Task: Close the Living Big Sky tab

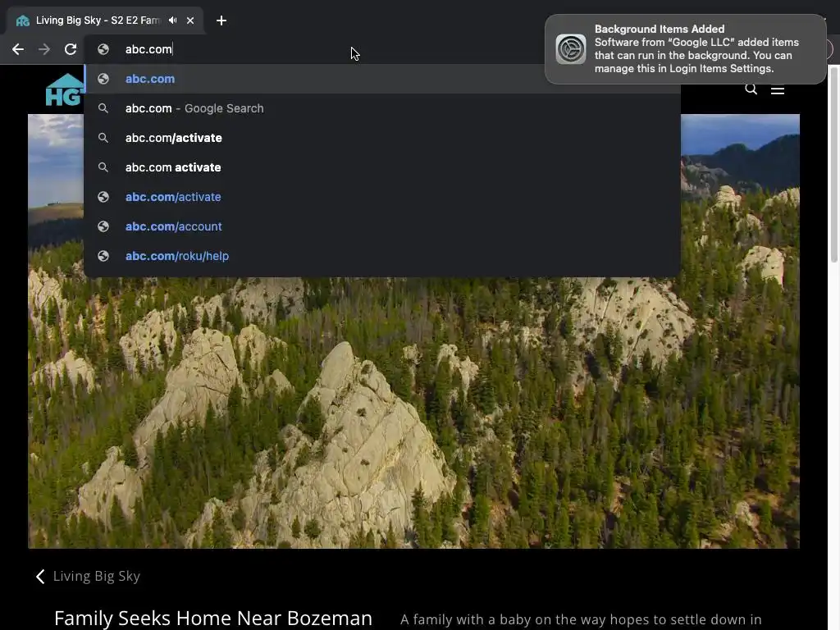Action: coord(190,21)
